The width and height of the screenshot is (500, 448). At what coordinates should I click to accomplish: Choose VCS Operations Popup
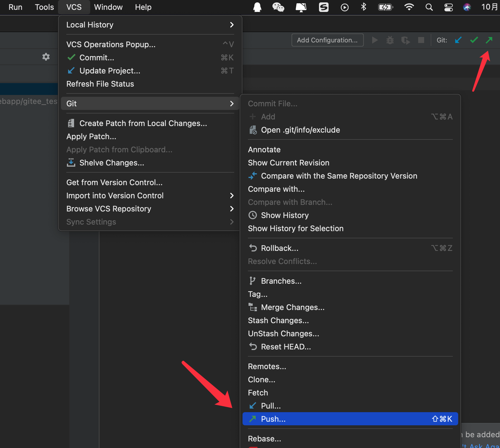150,45
